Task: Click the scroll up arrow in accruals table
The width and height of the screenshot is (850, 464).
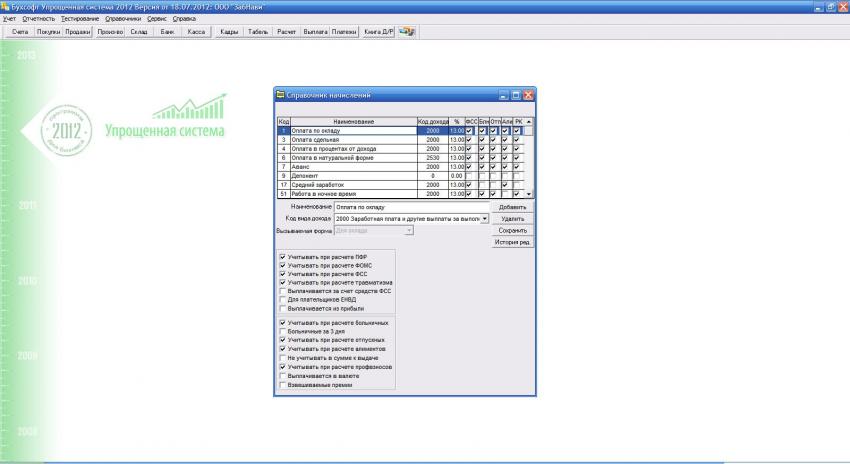Action: (x=530, y=122)
